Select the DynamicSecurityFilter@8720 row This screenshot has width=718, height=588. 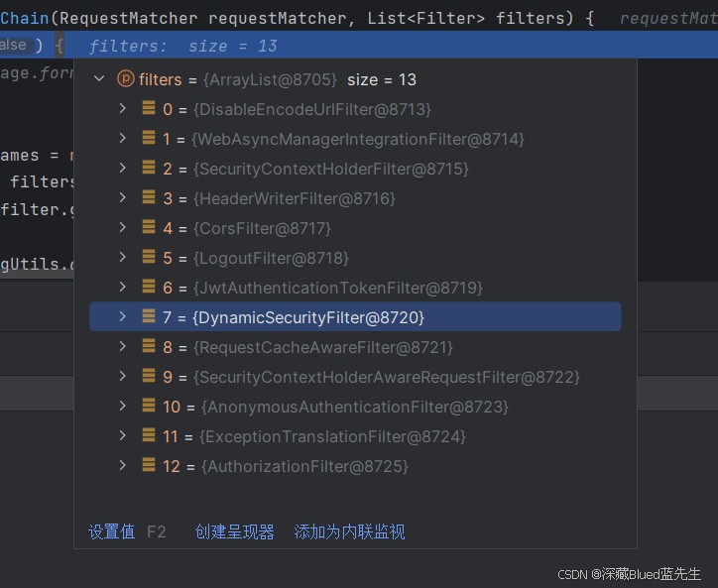click(355, 316)
